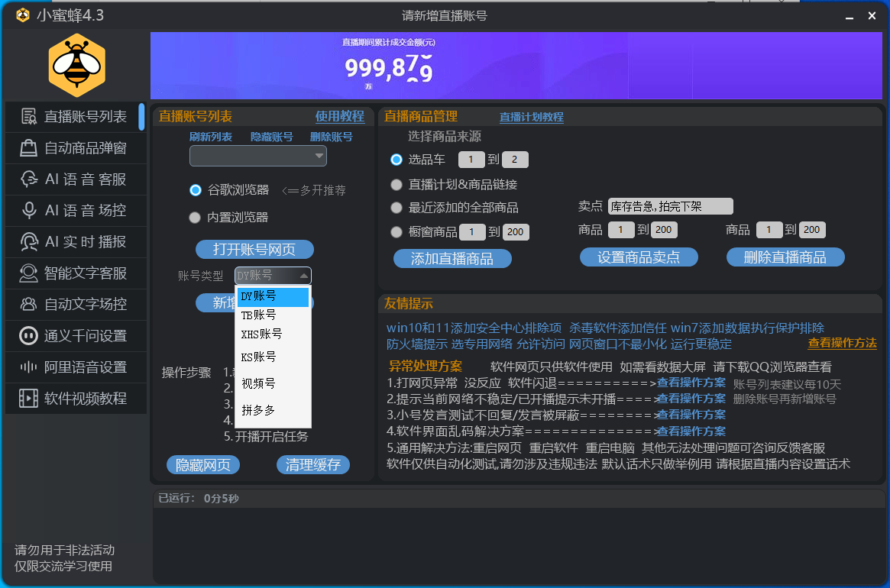Click the 打开账号网页 button
This screenshot has width=890, height=588.
254,249
